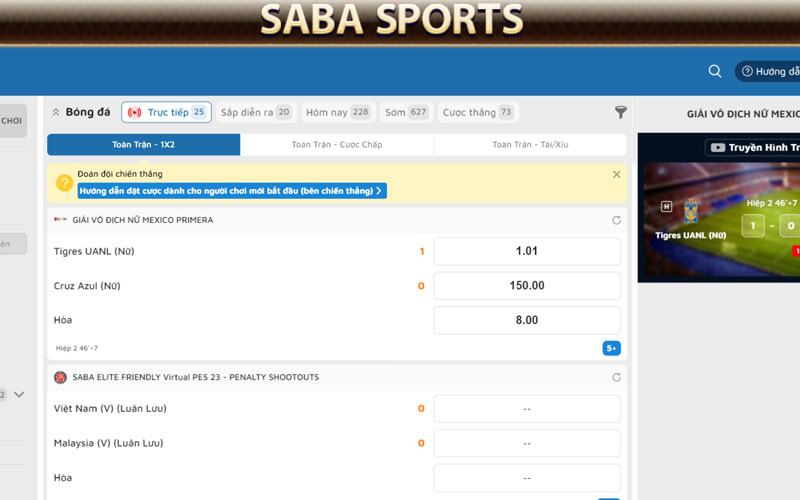Close the yellow guide banner
The image size is (800, 500).
coord(616,174)
